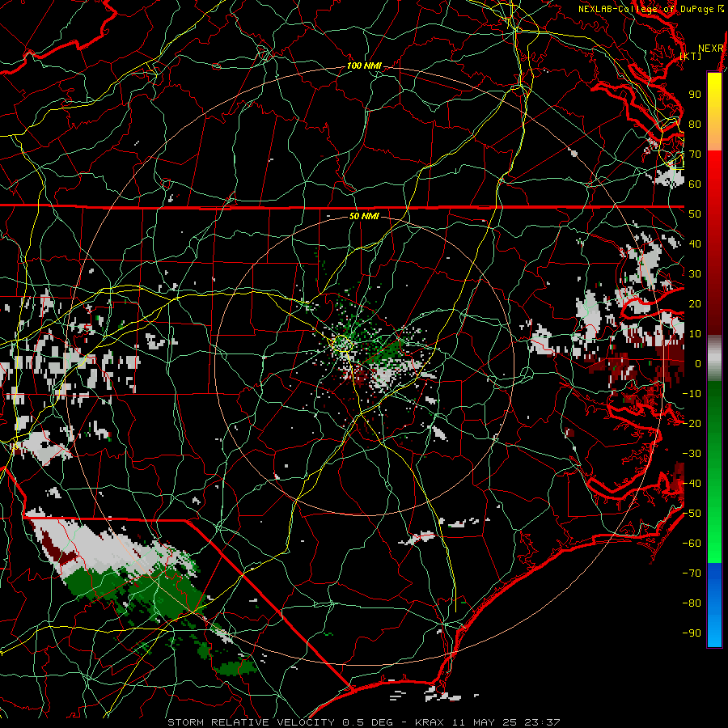
Task: Click the -60 value on the velocity scale
Action: coord(692,544)
